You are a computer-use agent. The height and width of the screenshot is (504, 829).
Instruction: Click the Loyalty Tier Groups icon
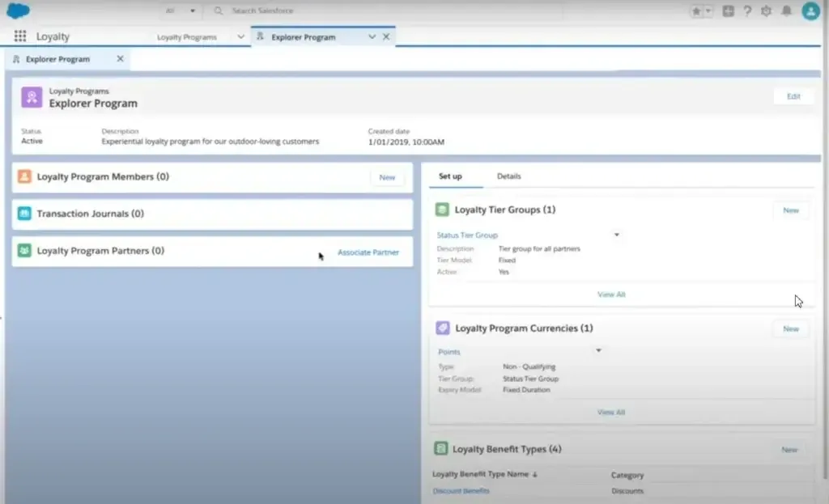[x=442, y=210]
